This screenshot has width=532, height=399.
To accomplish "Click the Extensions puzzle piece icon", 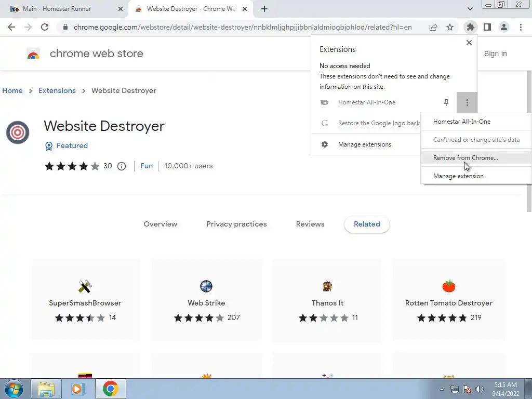I will click(x=470, y=27).
